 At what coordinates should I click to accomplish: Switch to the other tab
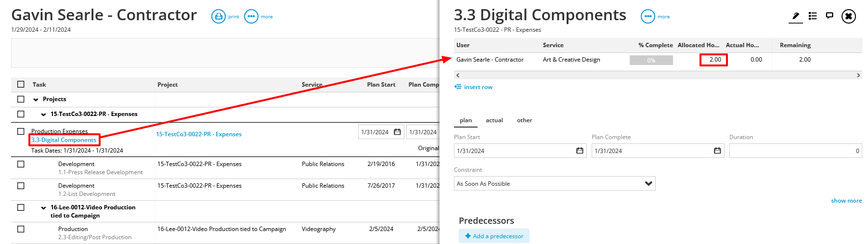pos(524,120)
